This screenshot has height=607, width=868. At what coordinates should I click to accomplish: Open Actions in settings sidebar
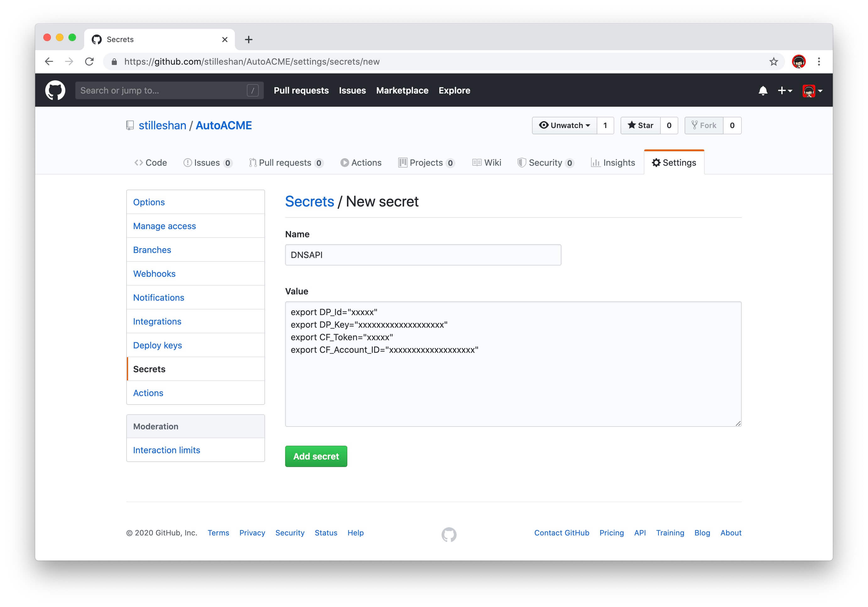195,392
